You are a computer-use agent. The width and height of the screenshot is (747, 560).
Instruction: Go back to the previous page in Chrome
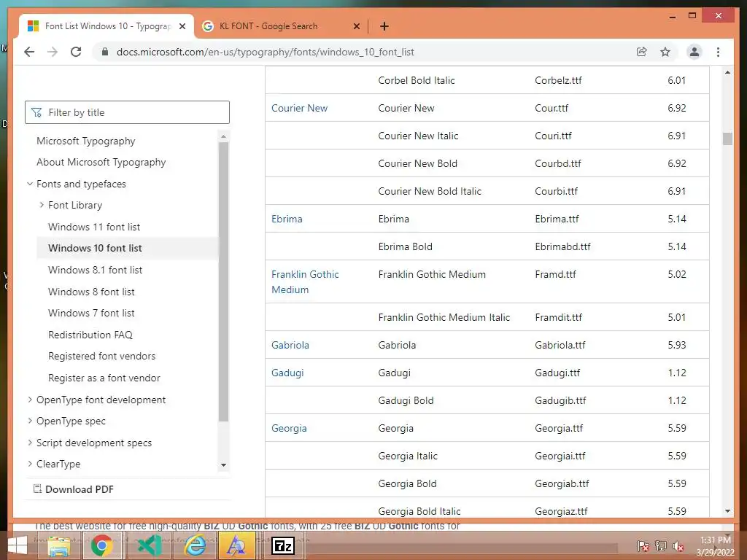tap(29, 52)
